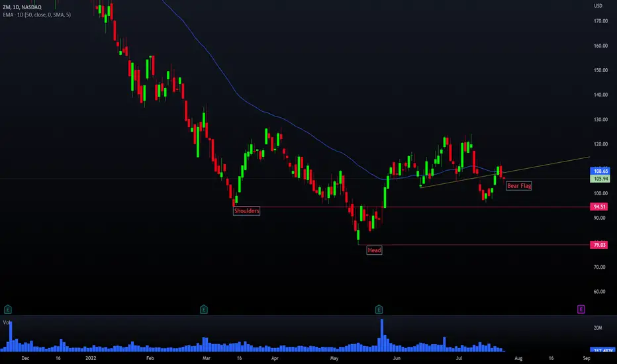Select the ZM, 1D, NASDAQ symbol legend
Screen dimensions: 617x364
(x=22, y=7)
